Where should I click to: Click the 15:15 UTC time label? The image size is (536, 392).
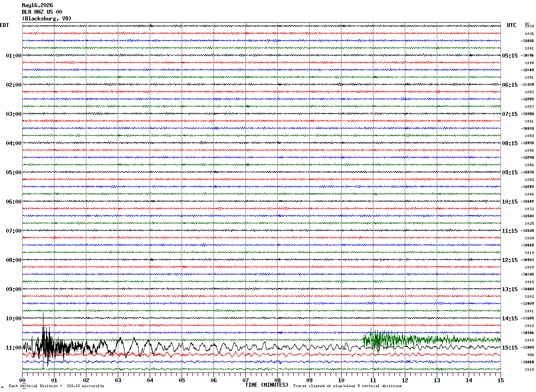(x=509, y=348)
